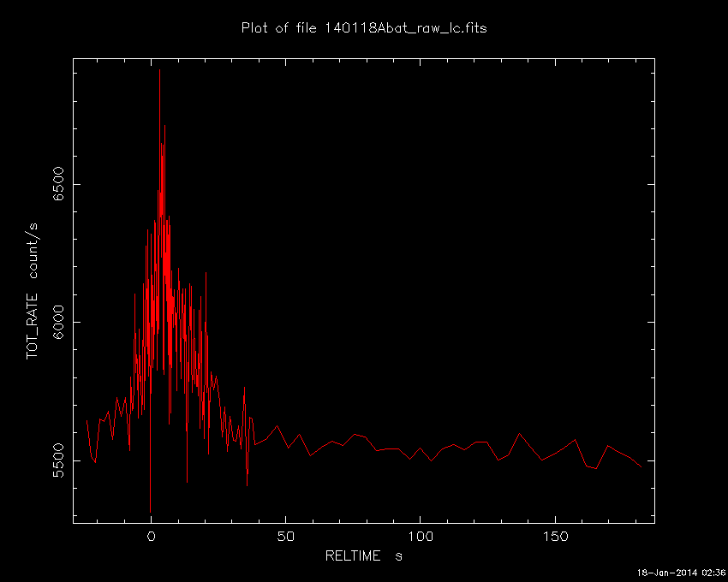The height and width of the screenshot is (582, 728).
Task: Click the X-axis tick value 100
Action: tap(421, 537)
